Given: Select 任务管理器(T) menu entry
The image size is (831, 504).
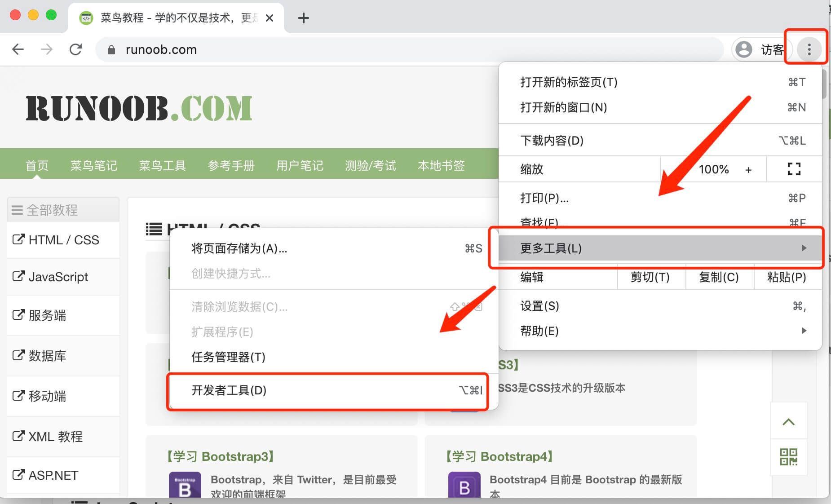Looking at the screenshot, I should [227, 358].
